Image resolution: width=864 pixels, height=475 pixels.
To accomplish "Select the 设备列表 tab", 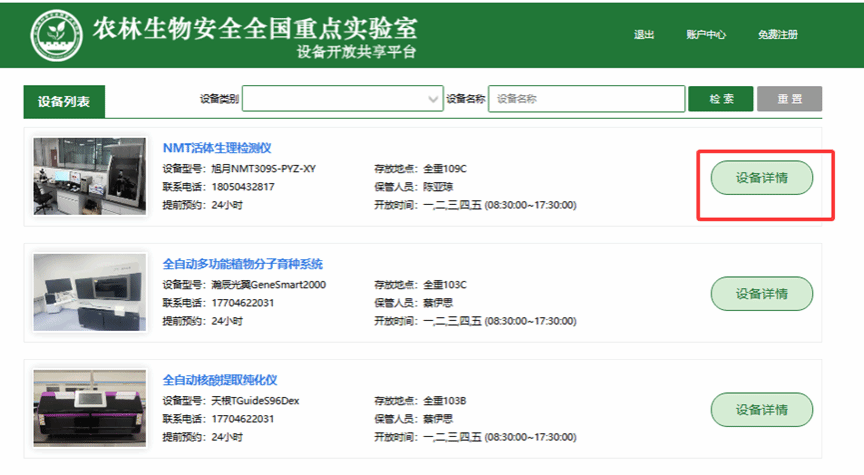I will [x=64, y=101].
